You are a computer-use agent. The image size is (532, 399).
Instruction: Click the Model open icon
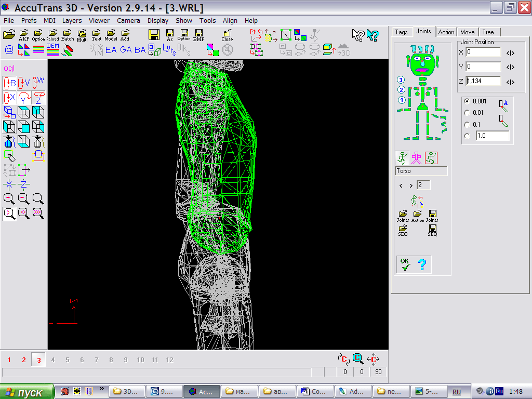pyautogui.click(x=111, y=35)
